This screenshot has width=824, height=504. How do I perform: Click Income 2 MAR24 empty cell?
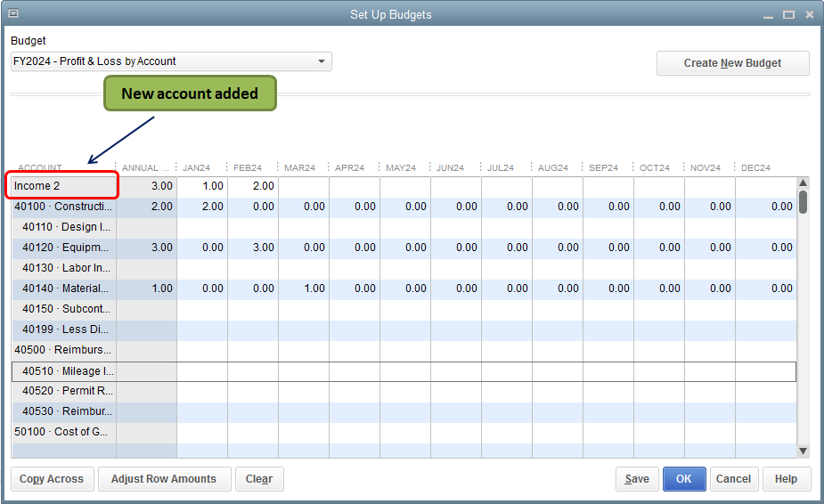point(304,186)
